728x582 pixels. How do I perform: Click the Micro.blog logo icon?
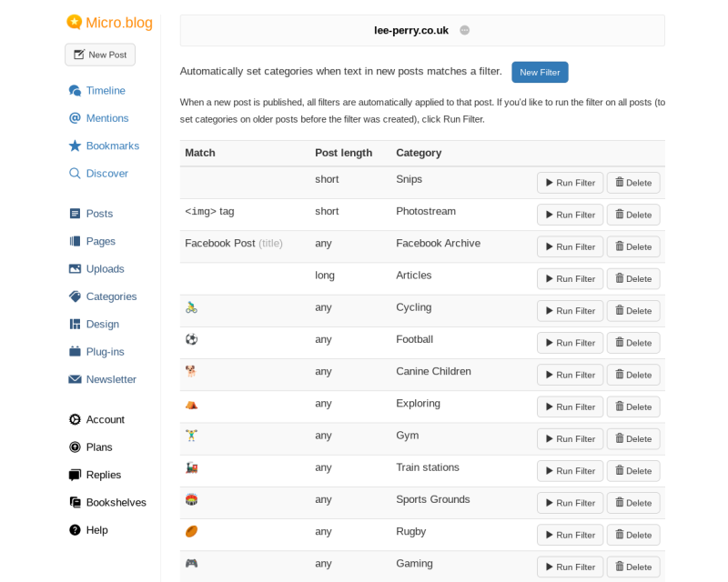click(74, 22)
